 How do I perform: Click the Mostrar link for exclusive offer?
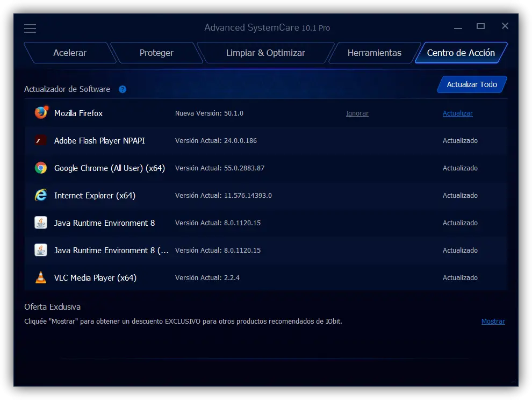(x=493, y=321)
